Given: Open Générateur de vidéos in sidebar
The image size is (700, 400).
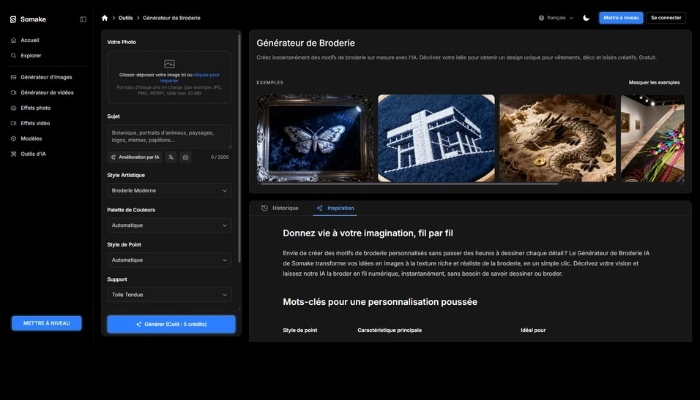Looking at the screenshot, I should point(47,93).
